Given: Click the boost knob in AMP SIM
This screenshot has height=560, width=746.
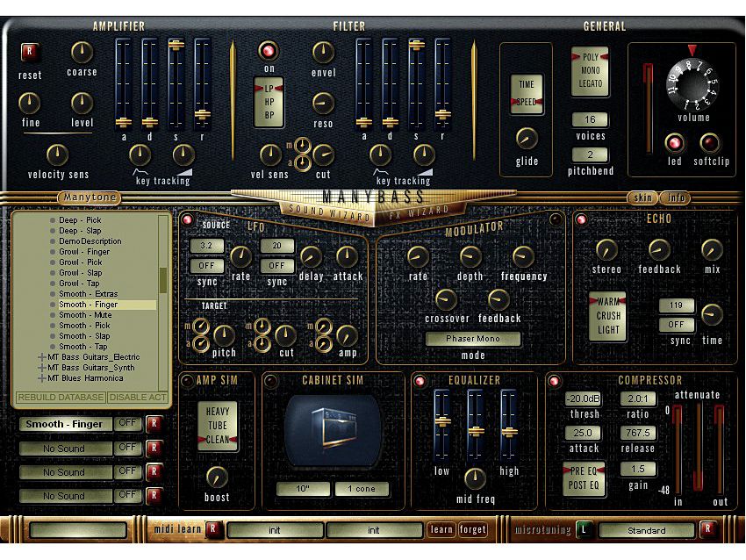Looking at the screenshot, I should pyautogui.click(x=218, y=478).
